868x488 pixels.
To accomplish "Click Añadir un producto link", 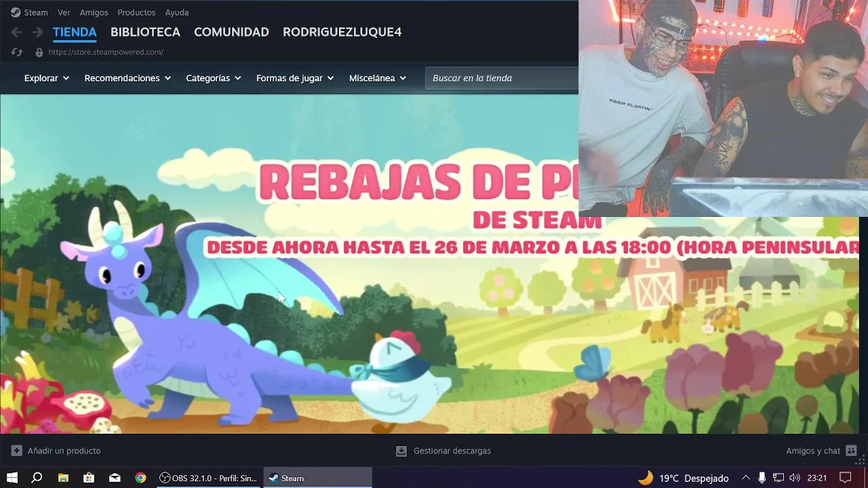I will point(64,451).
